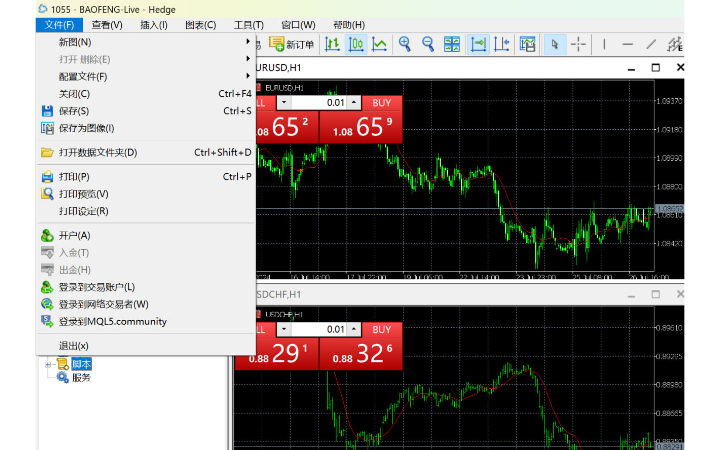Choose 关闭(C) from File menu
Screen dimensions: 720x450
pyautogui.click(x=146, y=94)
